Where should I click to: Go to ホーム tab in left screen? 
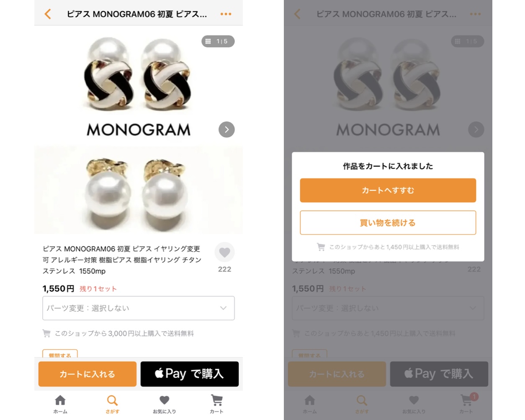coord(60,404)
